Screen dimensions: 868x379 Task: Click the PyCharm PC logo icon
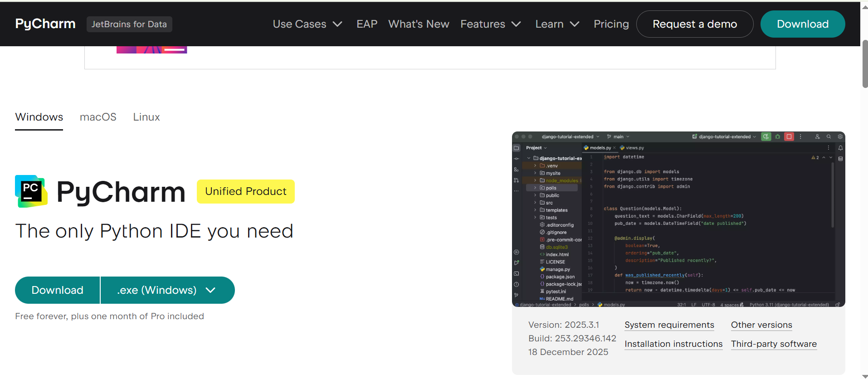pos(31,191)
